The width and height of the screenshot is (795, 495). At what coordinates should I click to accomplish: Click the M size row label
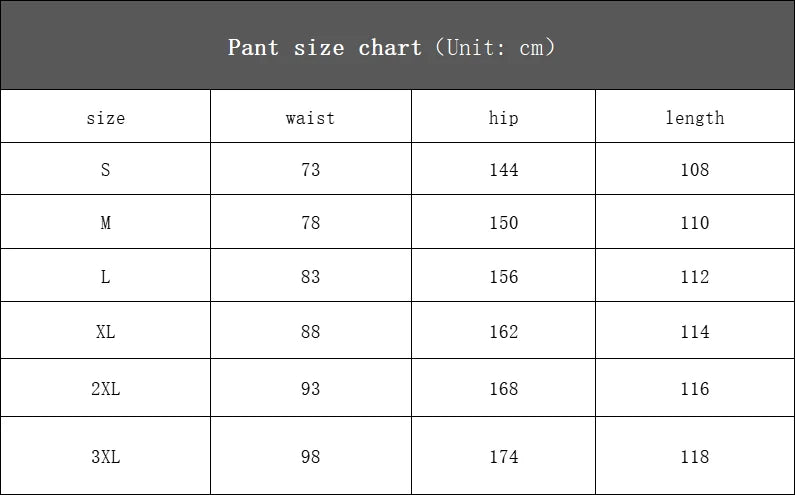point(106,223)
